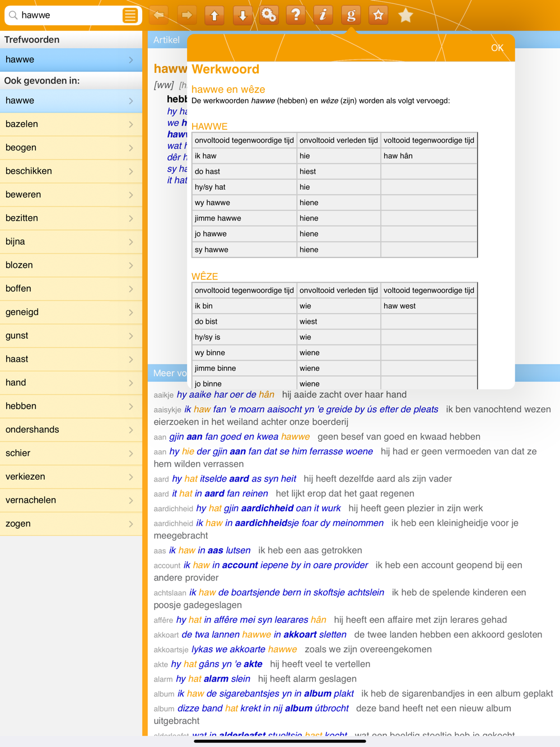Close the Werkwoord popup with OK

497,48
